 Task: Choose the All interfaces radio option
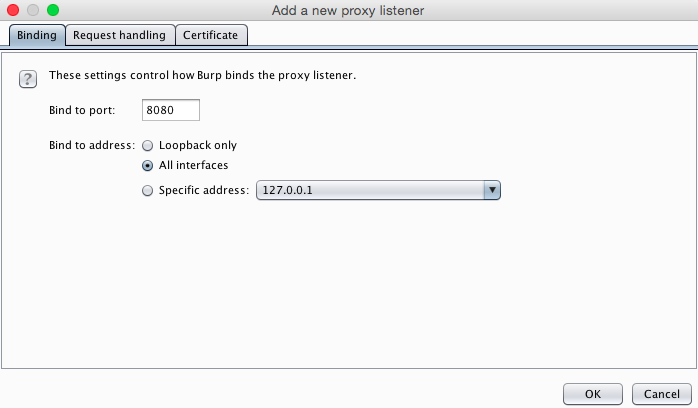coord(148,166)
